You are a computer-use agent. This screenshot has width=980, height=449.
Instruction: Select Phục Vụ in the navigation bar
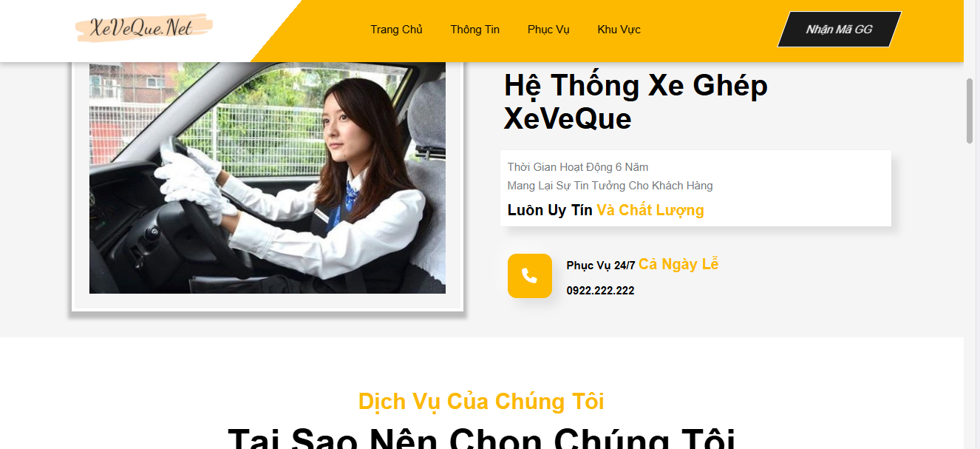pos(548,30)
